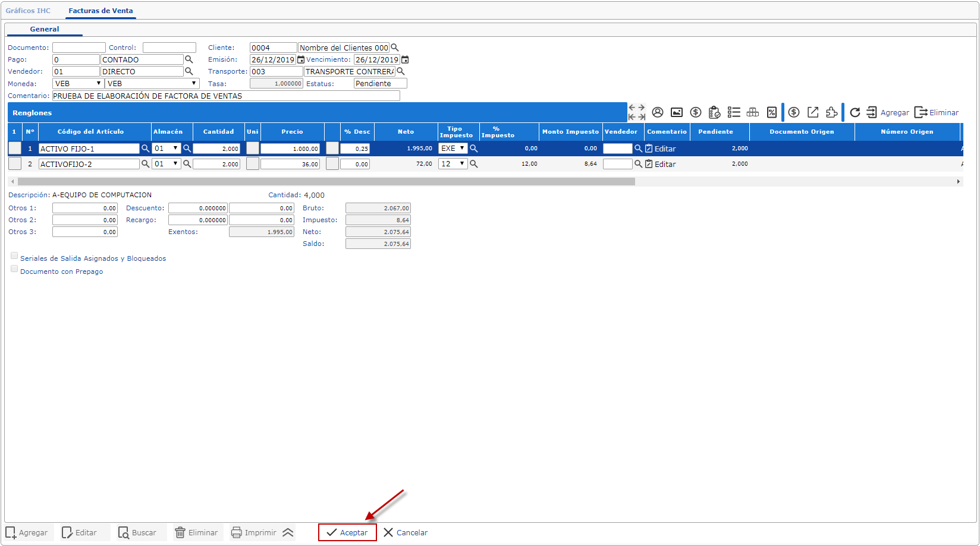The image size is (980, 546).
Task: Open the Almacén dropdown in row 2
Action: 167,164
